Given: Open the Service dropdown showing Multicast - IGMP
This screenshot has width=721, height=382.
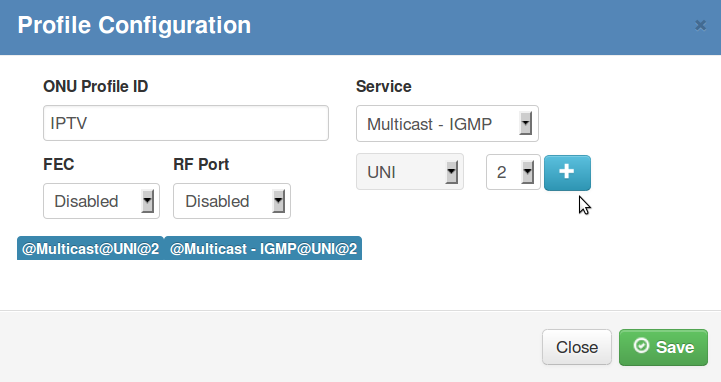Looking at the screenshot, I should 447,124.
